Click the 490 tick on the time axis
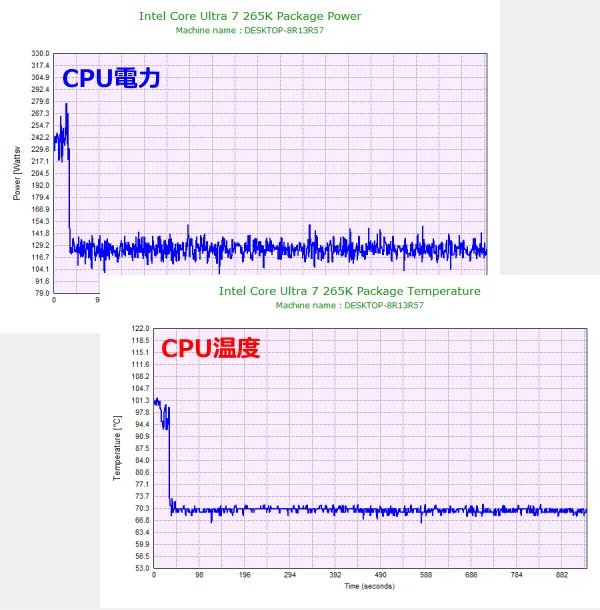Image resolution: width=600 pixels, height=610 pixels. [x=381, y=575]
